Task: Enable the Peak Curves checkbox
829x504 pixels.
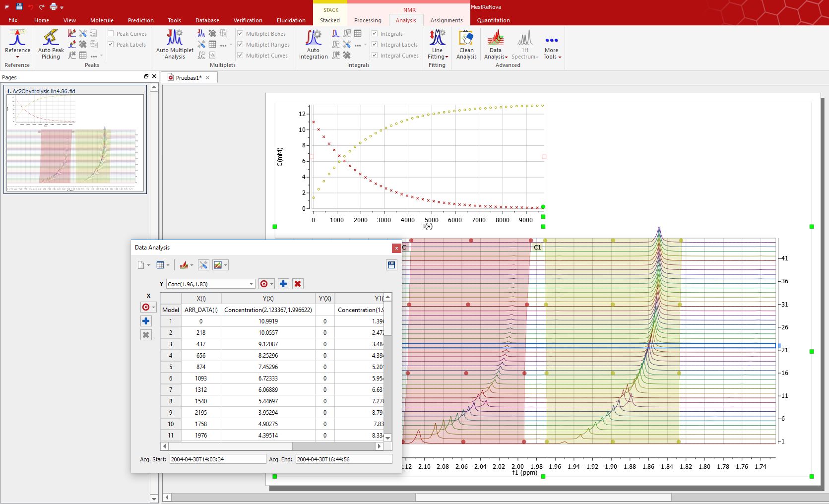Action: [111, 34]
